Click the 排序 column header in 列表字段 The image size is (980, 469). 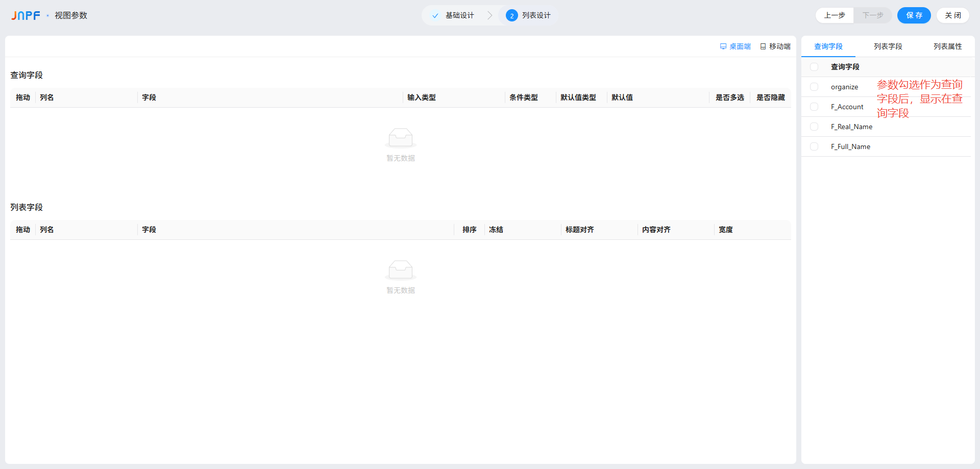coord(469,230)
